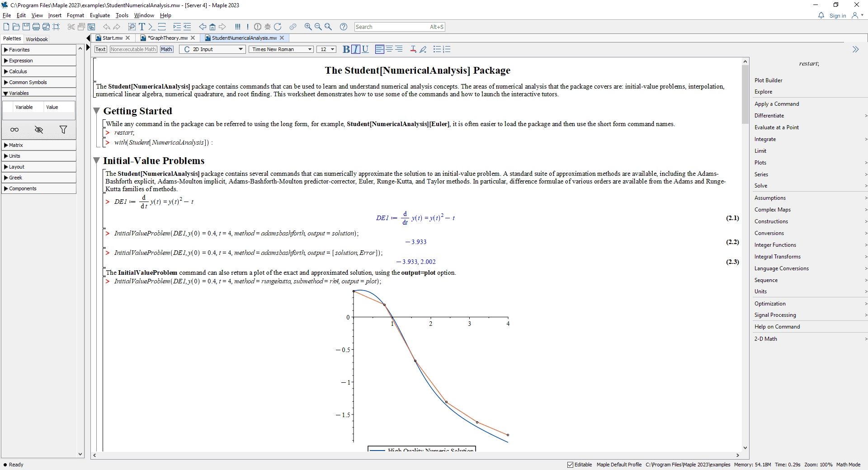Click the horizontal scrollbar right arrow
Viewport: 868px width, 470px height.
(x=738, y=456)
